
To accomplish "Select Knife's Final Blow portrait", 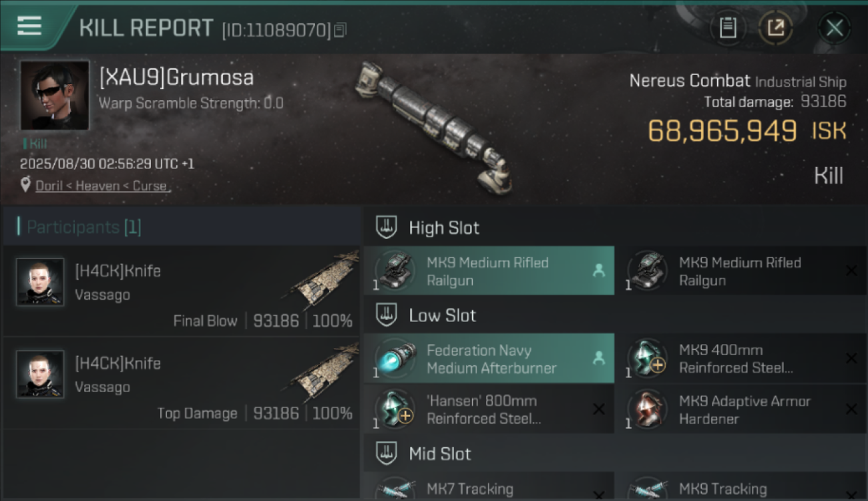I will point(40,282).
